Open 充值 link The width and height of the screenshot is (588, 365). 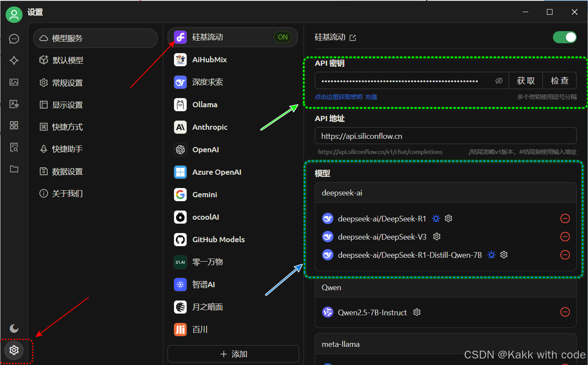(x=371, y=97)
